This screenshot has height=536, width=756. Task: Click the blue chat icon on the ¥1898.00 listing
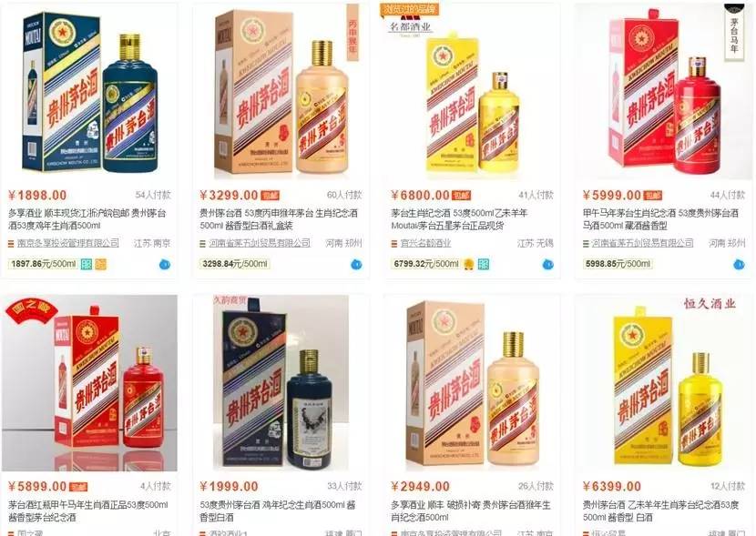(165, 265)
